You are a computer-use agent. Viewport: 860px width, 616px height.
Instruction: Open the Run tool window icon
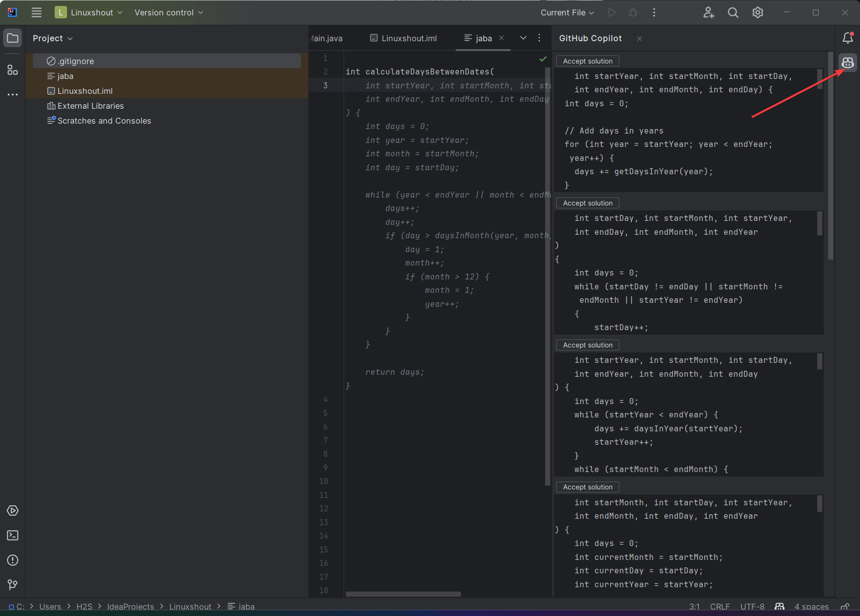[x=12, y=511]
